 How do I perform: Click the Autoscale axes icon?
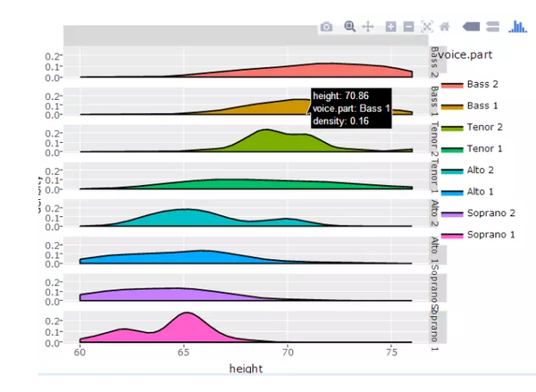pyautogui.click(x=427, y=27)
